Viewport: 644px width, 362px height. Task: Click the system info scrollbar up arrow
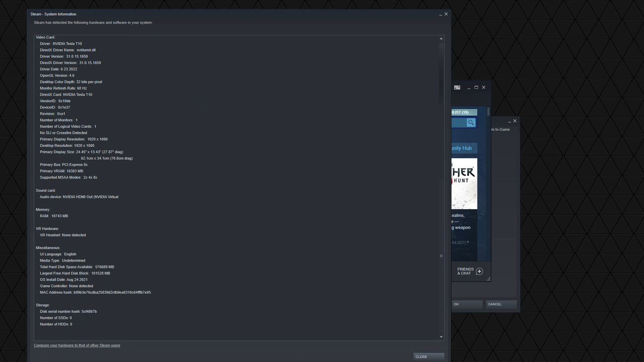(x=441, y=39)
